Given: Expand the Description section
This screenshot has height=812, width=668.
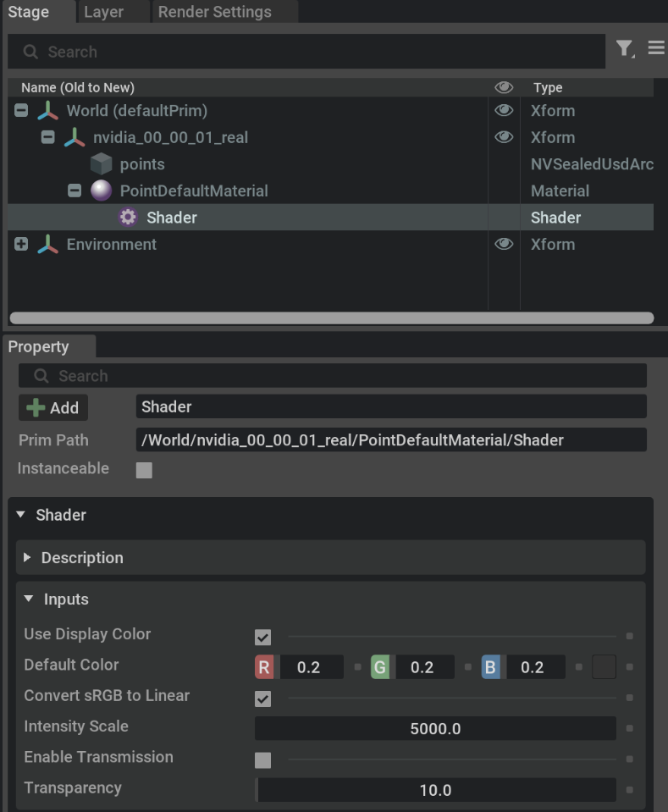Looking at the screenshot, I should pos(30,557).
